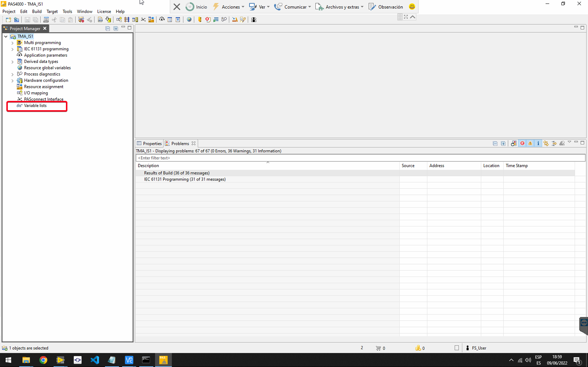The width and height of the screenshot is (588, 367).
Task: Open the Ver dropdown
Action: (x=259, y=7)
